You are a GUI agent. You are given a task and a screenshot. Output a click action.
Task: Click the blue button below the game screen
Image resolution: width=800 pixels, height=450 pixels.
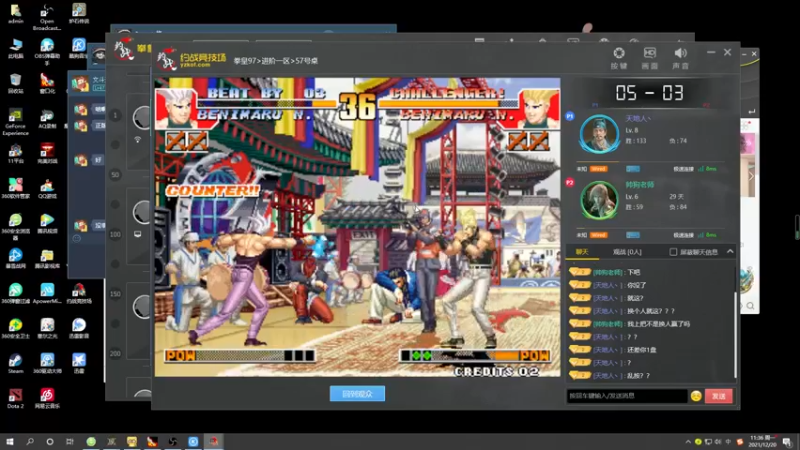click(x=357, y=393)
